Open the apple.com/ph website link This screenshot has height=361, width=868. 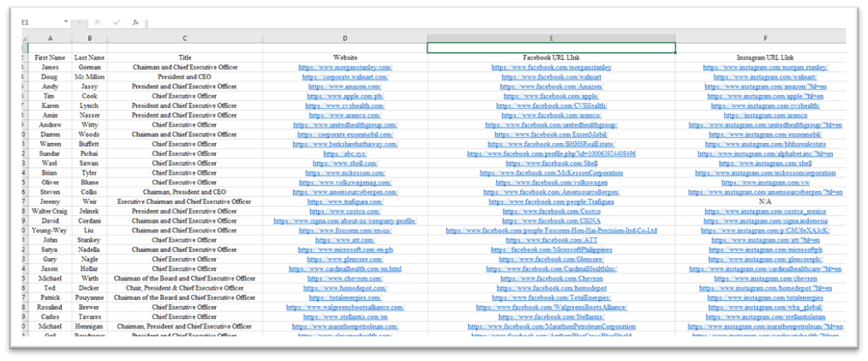344,96
